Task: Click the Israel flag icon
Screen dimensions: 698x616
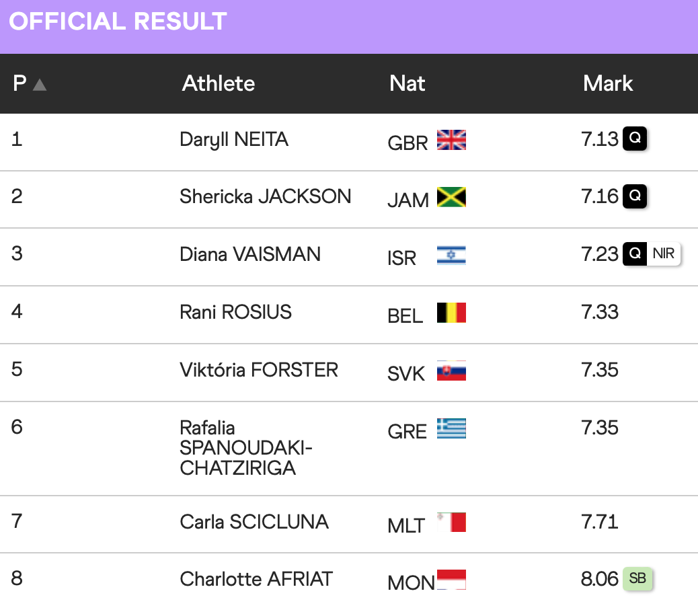Action: 451,255
